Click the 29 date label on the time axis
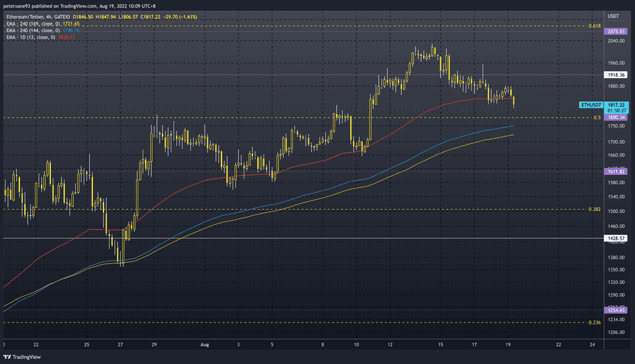Screen dimensions: 635x364 (x=154, y=345)
